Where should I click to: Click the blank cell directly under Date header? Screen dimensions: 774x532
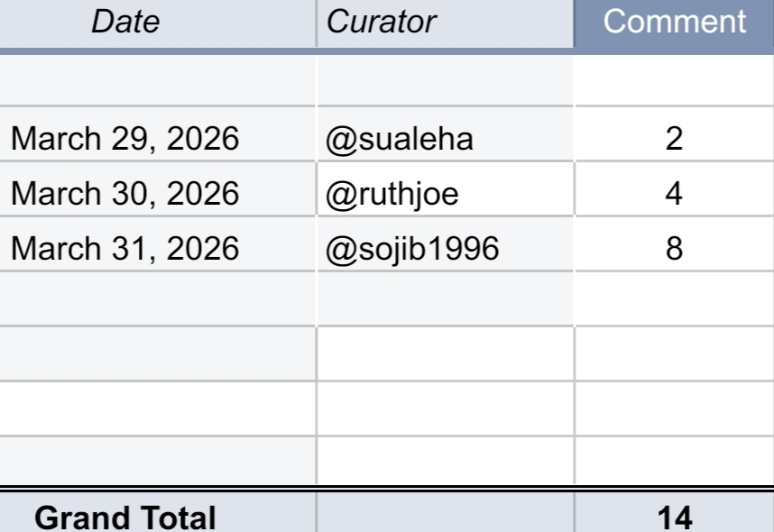[158, 81]
